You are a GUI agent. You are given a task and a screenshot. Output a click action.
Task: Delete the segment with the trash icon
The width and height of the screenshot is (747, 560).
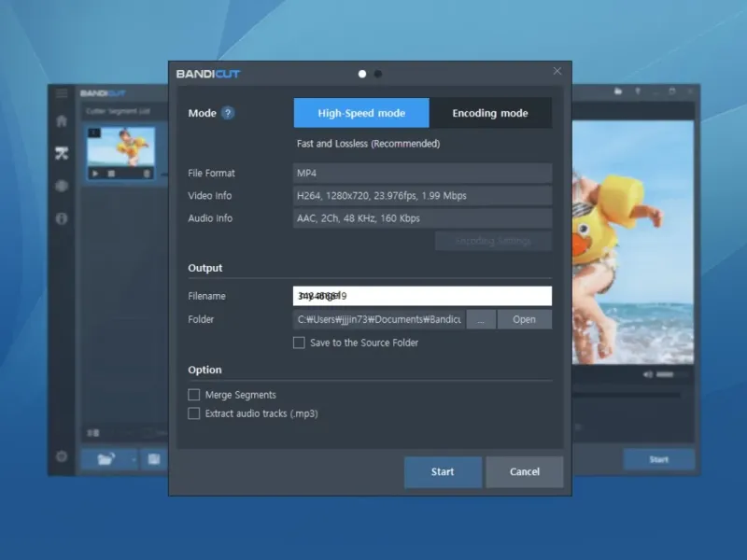[147, 174]
